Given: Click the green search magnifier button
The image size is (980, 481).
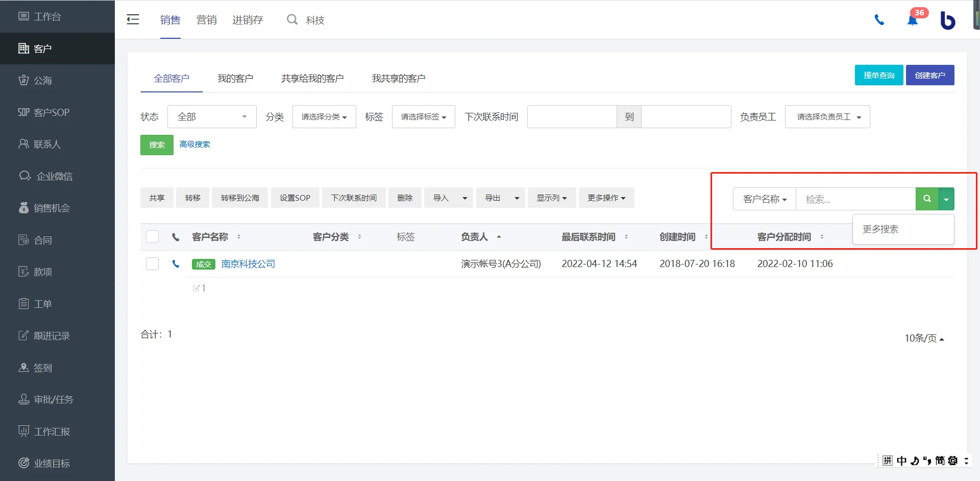Looking at the screenshot, I should pos(927,199).
